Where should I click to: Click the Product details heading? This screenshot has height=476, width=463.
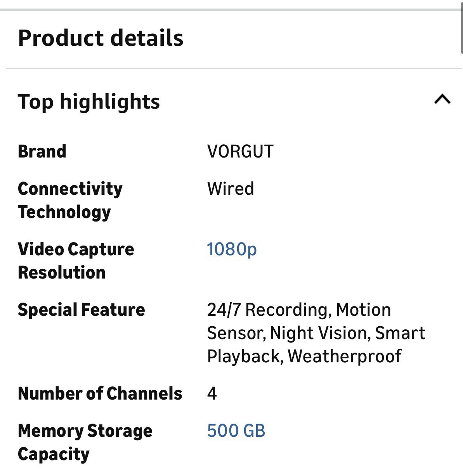click(101, 38)
